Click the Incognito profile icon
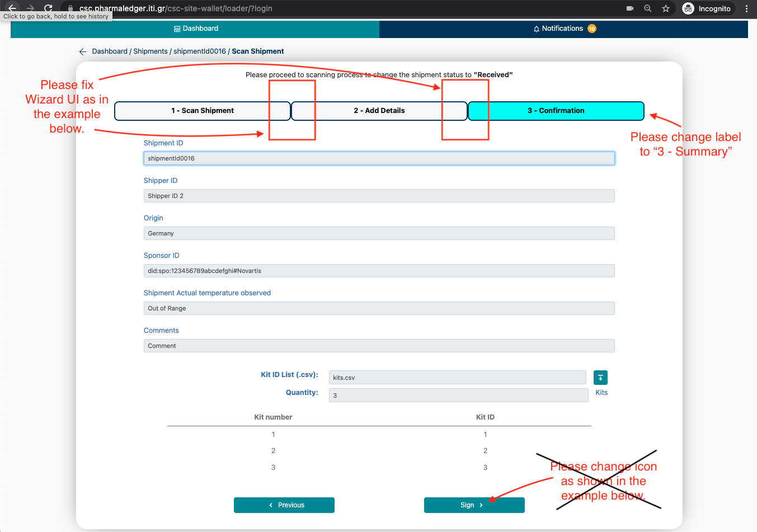757x532 pixels. [688, 8]
